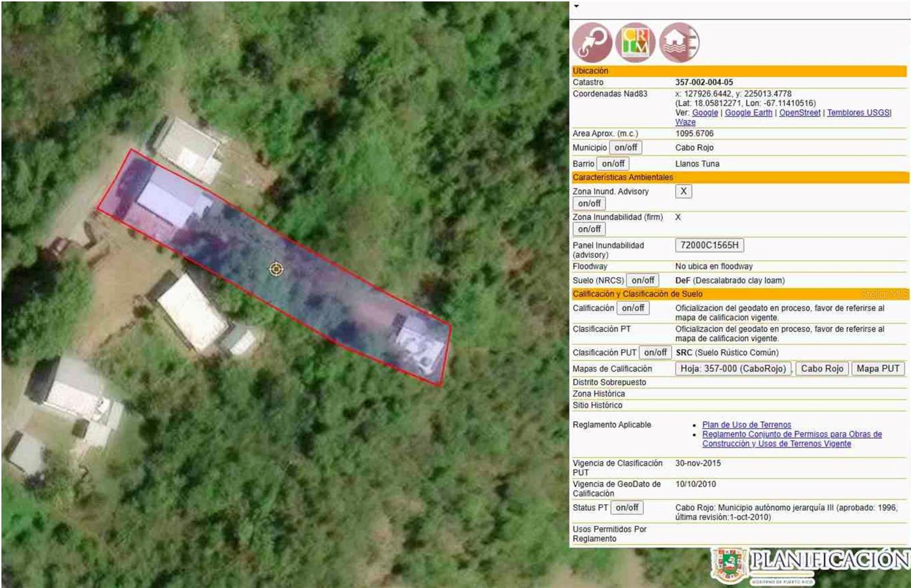
Task: Open the Plan de Uso de Terrenos link
Action: (746, 425)
